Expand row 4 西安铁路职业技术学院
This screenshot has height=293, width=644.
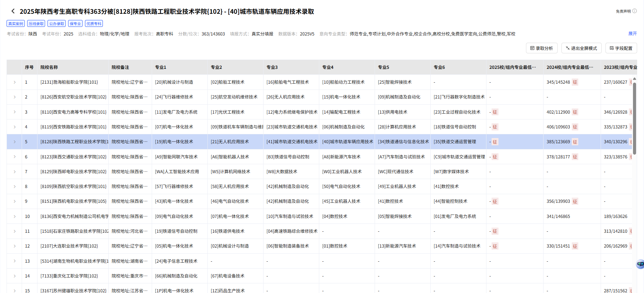pos(14,127)
